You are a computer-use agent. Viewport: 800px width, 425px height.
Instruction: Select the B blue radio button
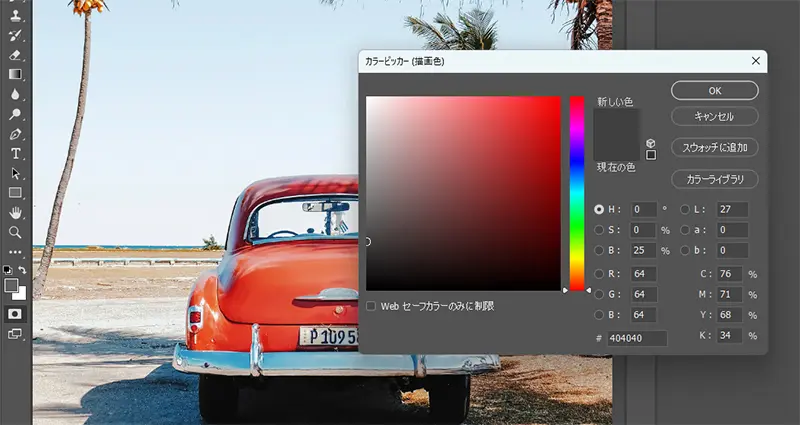pos(599,315)
